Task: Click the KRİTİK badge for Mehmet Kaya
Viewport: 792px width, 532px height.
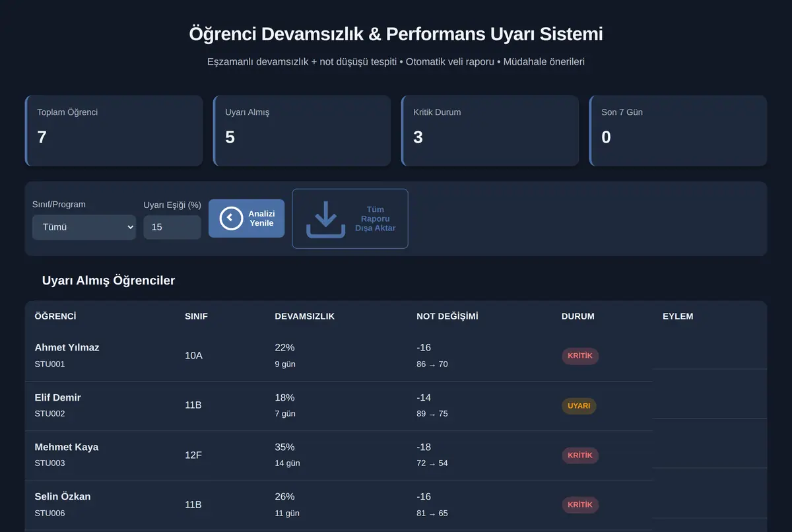Action: (580, 455)
